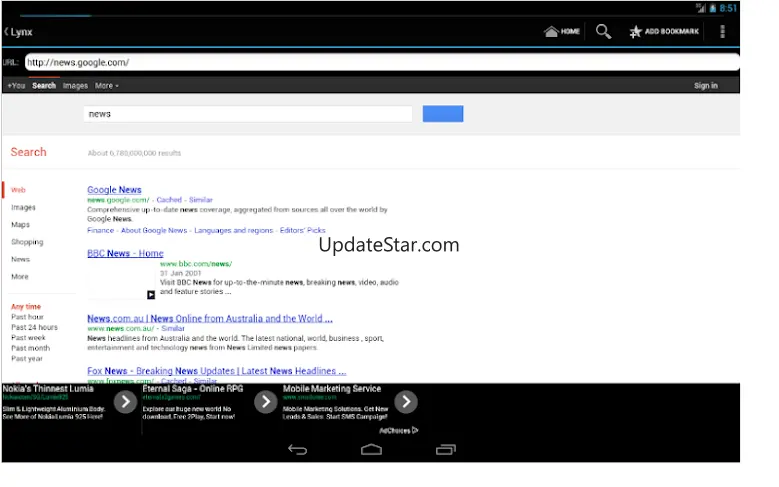The height and width of the screenshot is (487, 779).
Task: Open the Nokia's Thinnest Lumia ad title
Action: click(x=48, y=389)
